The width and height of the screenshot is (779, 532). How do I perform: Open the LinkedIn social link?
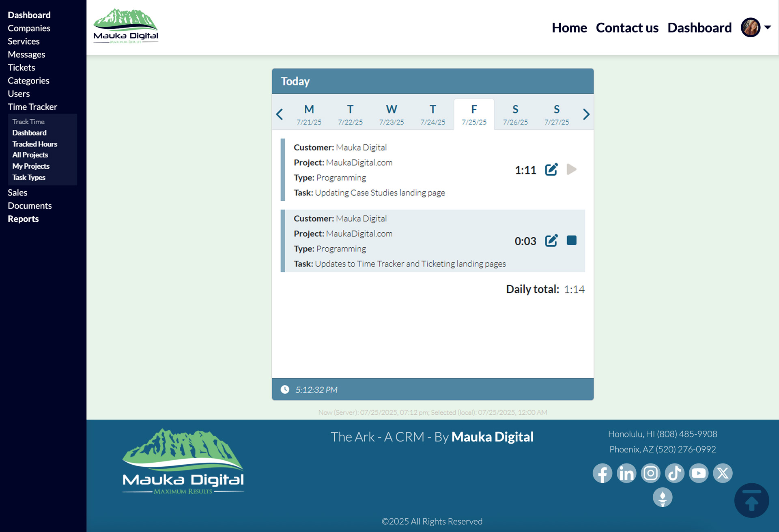[626, 473]
